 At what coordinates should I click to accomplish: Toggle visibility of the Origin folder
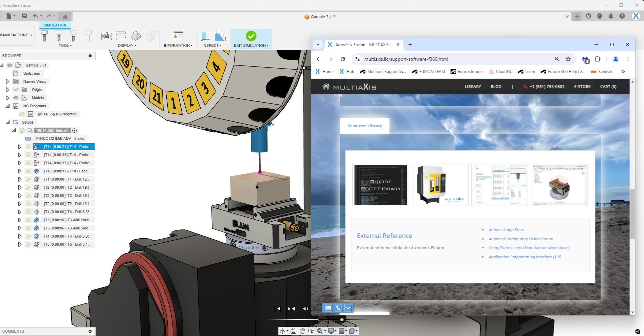tap(16, 90)
